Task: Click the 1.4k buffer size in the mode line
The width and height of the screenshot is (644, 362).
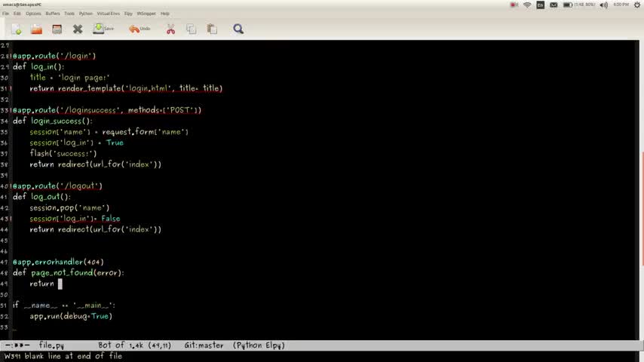Action: pos(136,345)
